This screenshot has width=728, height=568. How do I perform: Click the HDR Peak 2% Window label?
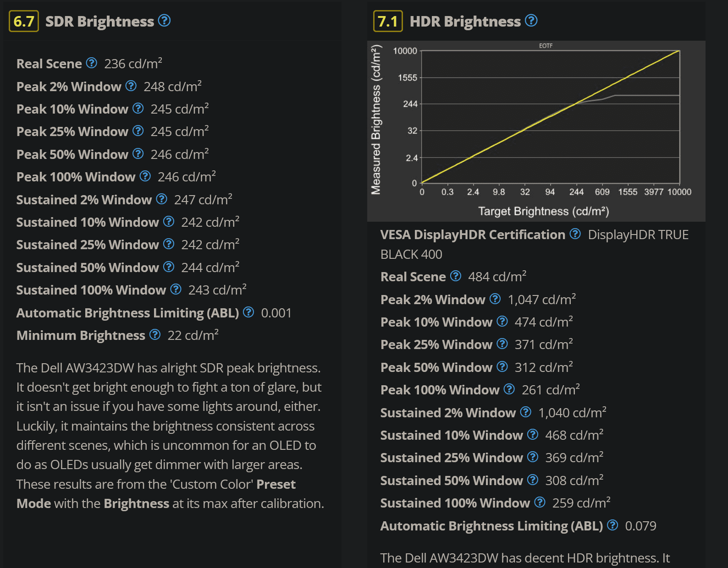[x=433, y=300]
